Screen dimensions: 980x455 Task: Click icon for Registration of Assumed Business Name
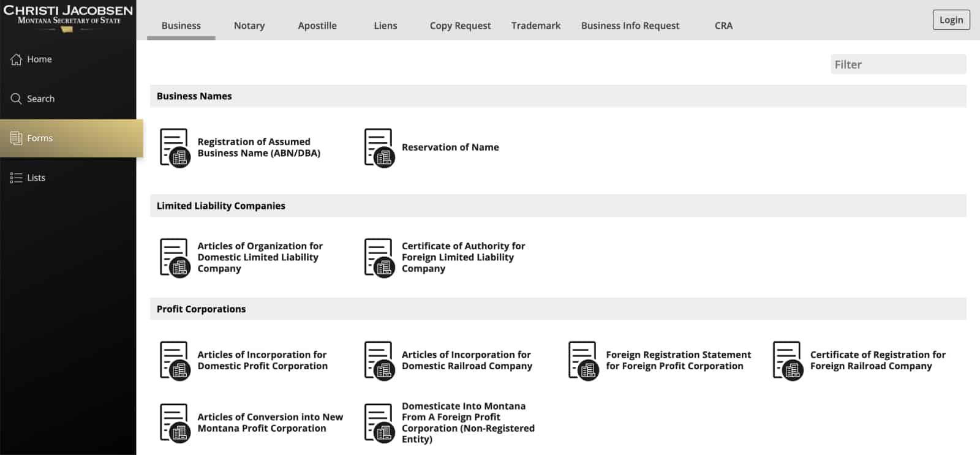point(175,148)
